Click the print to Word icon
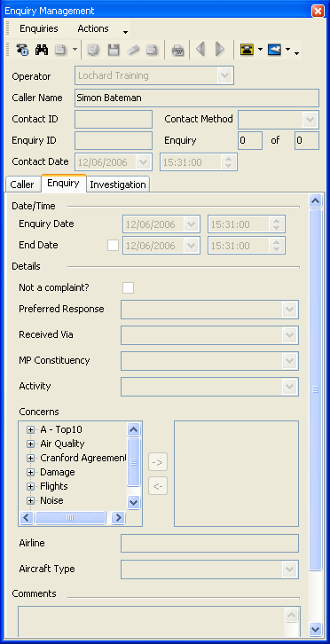330x644 pixels. pyautogui.click(x=177, y=51)
